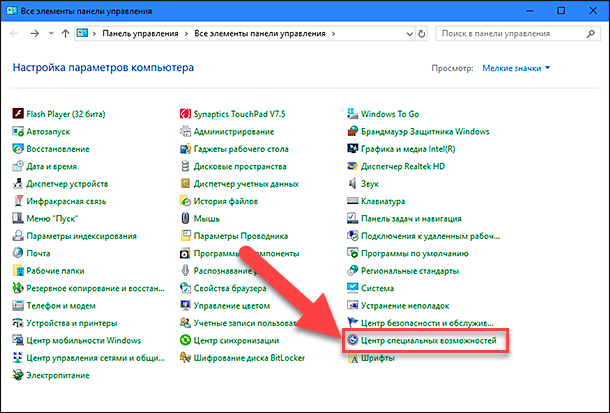Go forward with the right arrow

35,34
